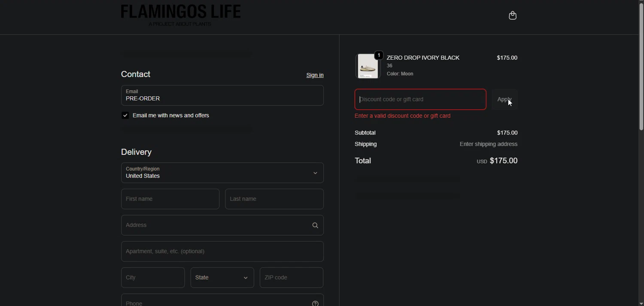
Task: Click the Last name field
Action: [x=274, y=199]
